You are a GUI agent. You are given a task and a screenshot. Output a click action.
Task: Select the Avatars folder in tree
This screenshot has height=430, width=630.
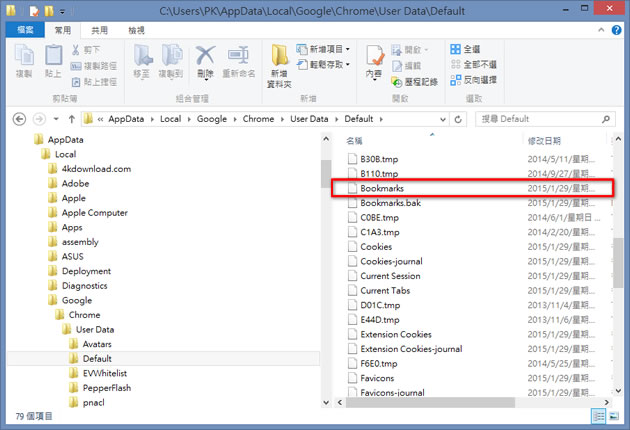tap(98, 344)
